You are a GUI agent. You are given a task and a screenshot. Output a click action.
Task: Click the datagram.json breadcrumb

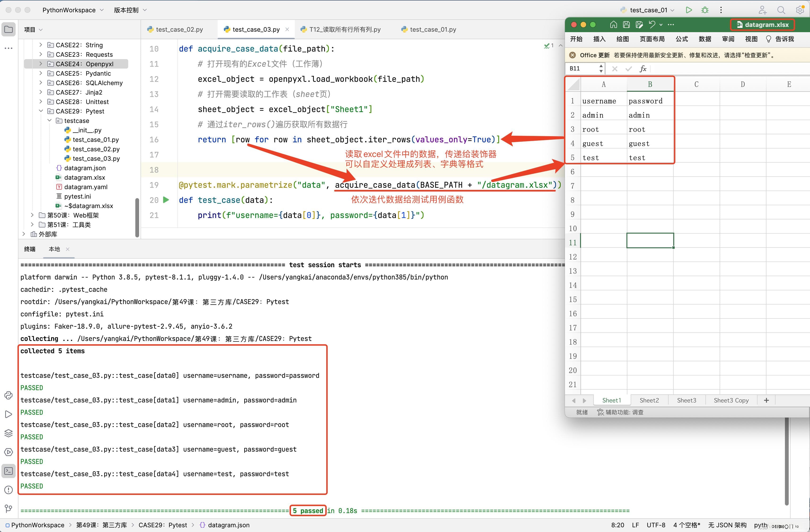(x=224, y=525)
